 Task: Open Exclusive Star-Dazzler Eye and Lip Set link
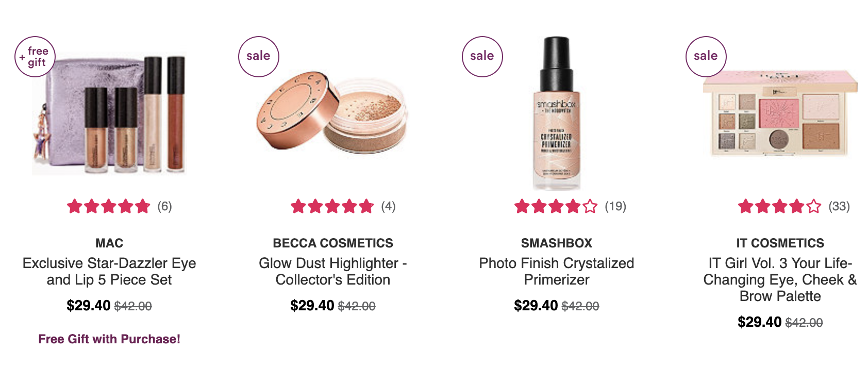[109, 271]
